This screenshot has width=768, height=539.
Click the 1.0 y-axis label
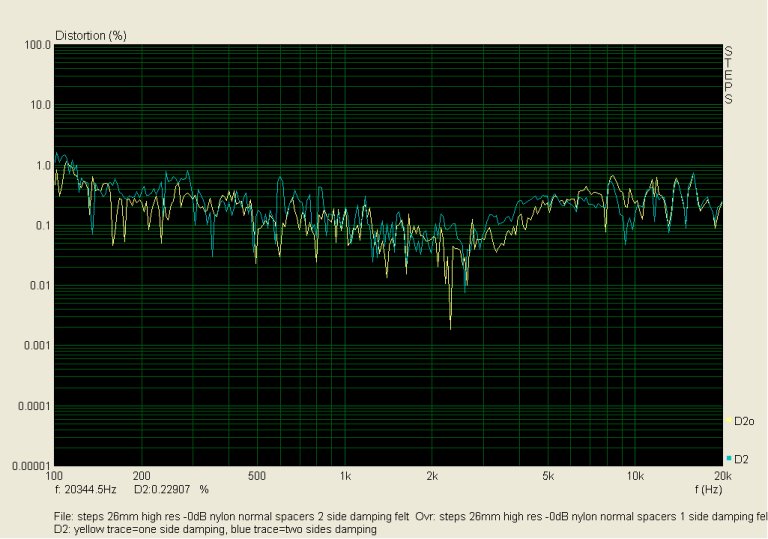43,166
